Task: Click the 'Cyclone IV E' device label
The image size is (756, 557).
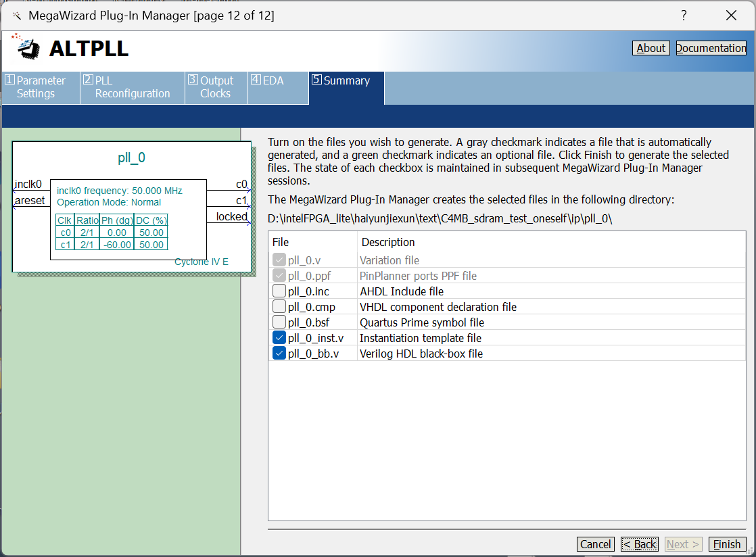Action: [202, 262]
